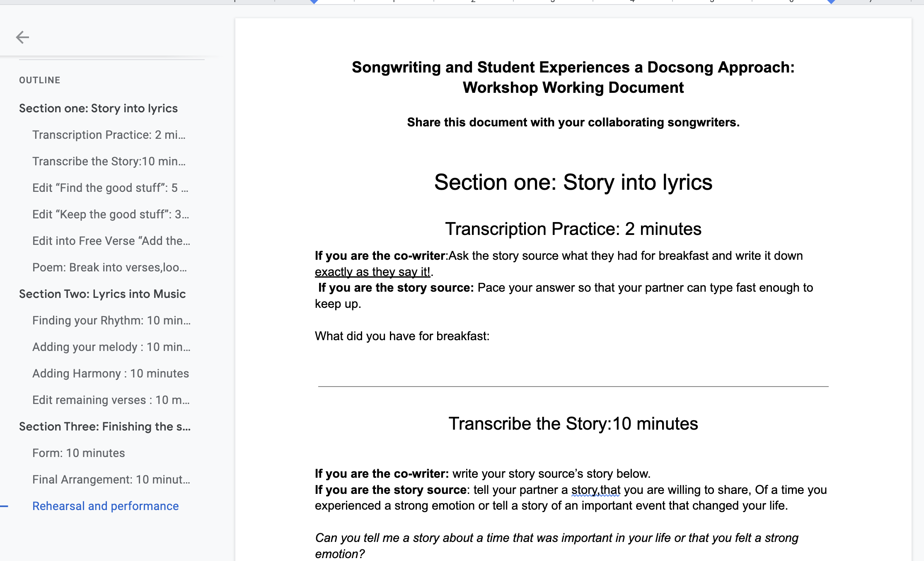This screenshot has height=561, width=924.
Task: Select Finding your Rhythm outline item
Action: 111,320
